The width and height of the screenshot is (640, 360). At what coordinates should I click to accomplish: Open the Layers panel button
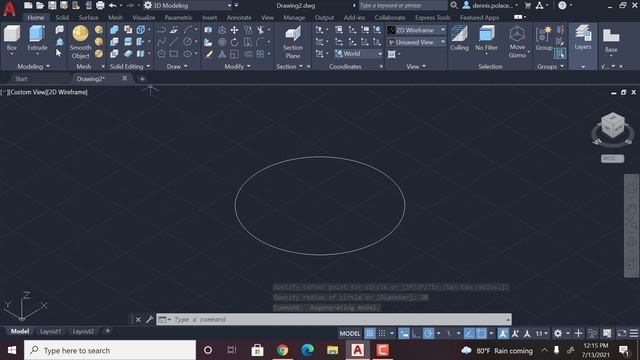pos(583,38)
